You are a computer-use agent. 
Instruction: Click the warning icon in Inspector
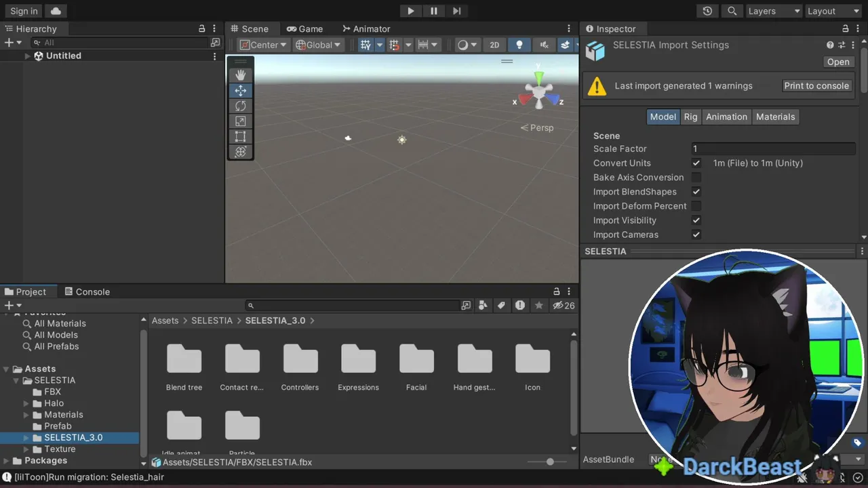(597, 86)
